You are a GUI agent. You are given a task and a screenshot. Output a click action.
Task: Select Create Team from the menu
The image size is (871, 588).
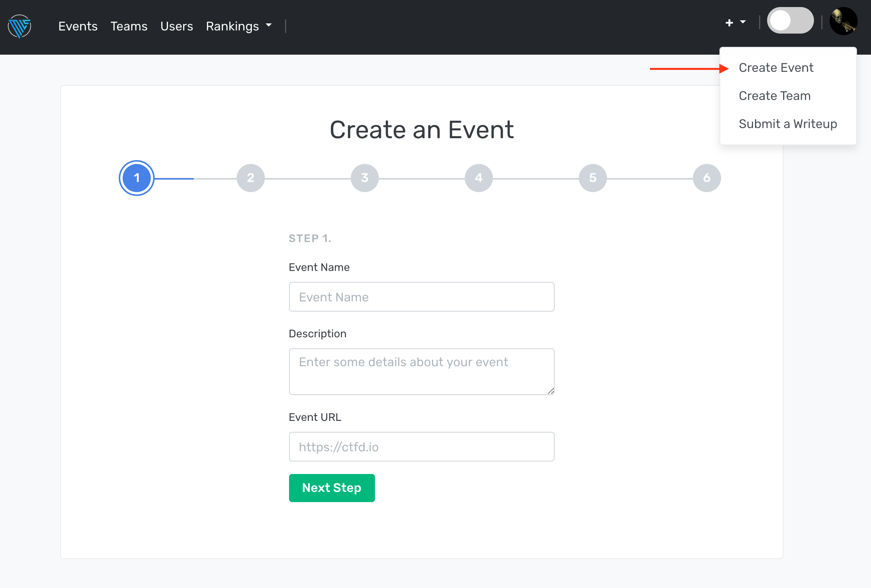tap(774, 96)
